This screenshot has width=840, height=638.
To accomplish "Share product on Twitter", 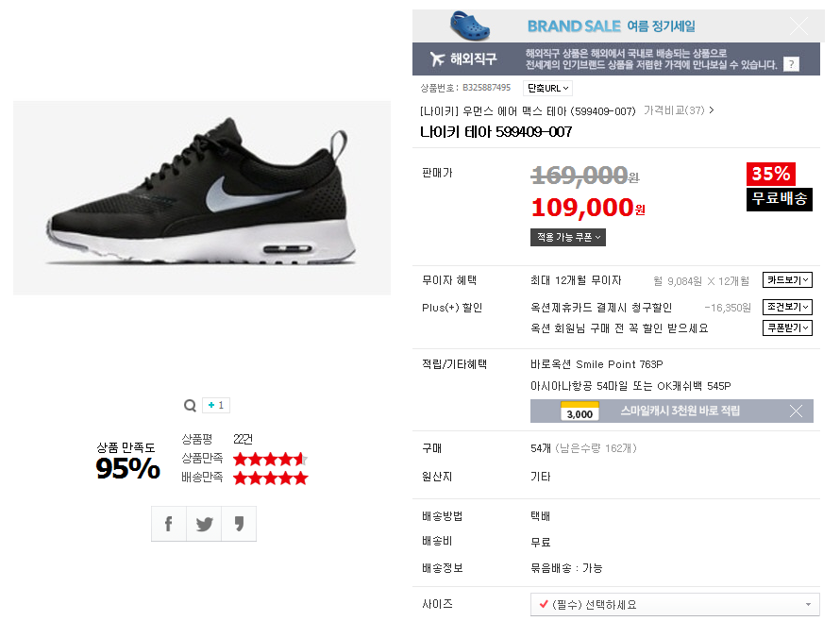I will 204,524.
